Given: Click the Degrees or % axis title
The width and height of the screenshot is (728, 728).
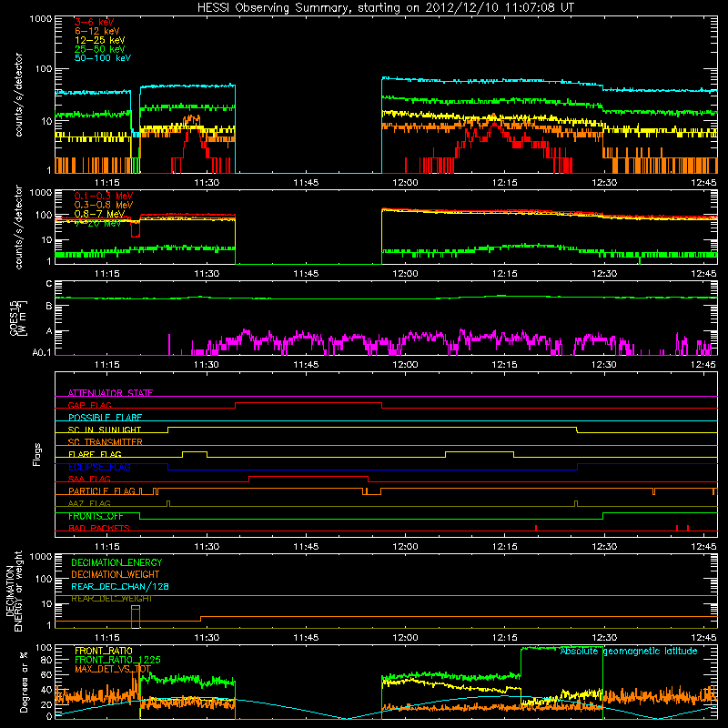Looking at the screenshot, I should [24, 682].
